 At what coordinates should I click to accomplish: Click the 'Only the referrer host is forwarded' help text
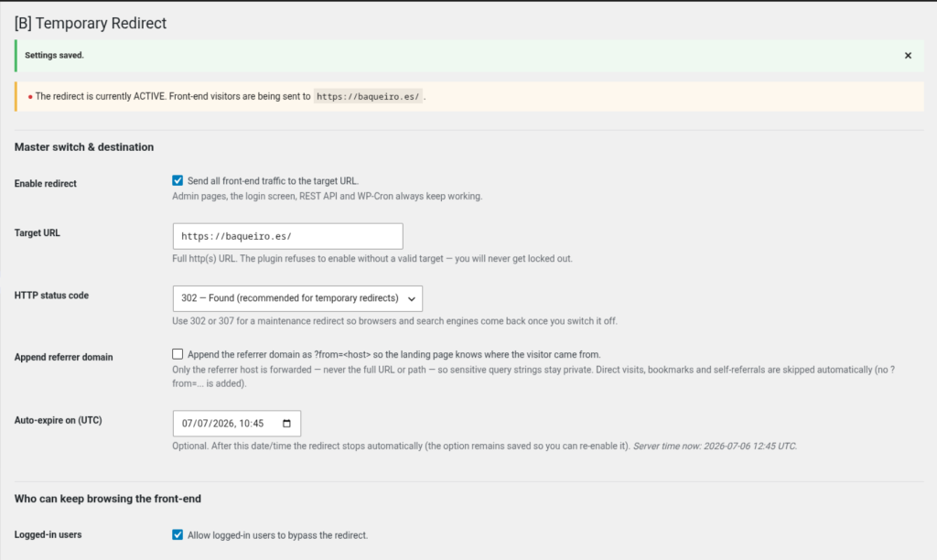(x=533, y=376)
